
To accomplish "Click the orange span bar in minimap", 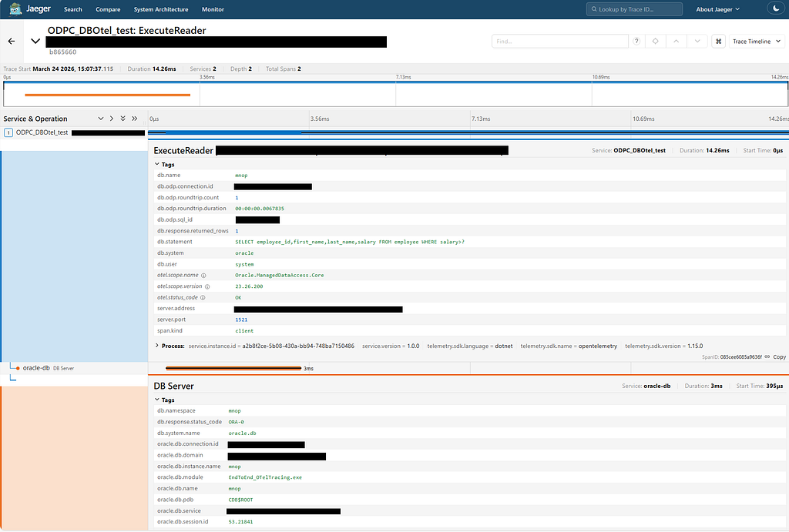I will click(108, 95).
